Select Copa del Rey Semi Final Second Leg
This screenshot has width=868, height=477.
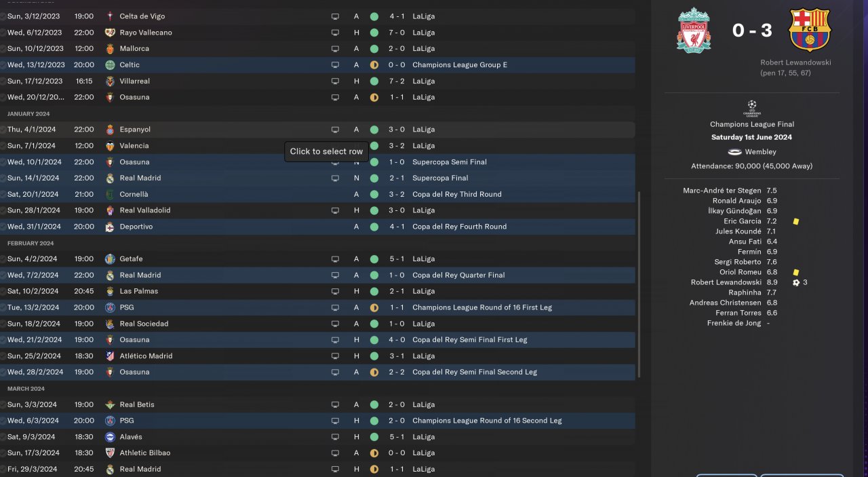[x=317, y=373]
